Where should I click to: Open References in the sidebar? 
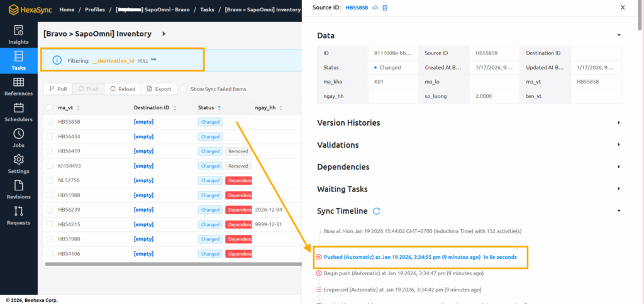[x=18, y=86]
